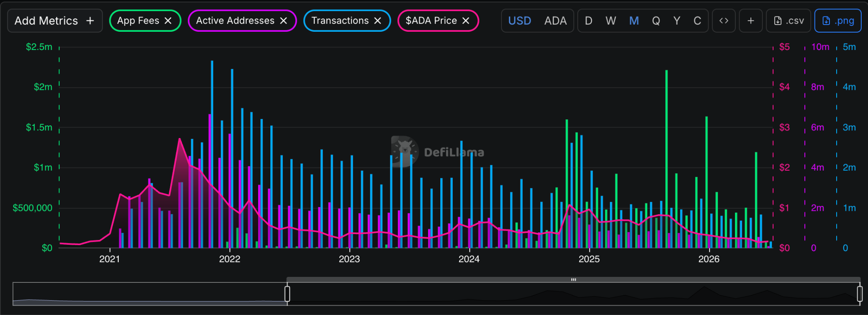Click the embed code icon
This screenshot has height=315, width=868.
[724, 21]
